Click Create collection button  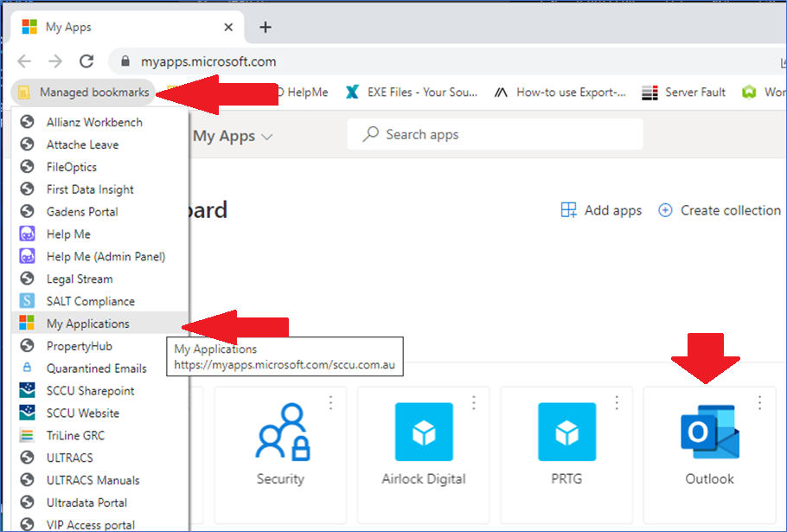[720, 210]
